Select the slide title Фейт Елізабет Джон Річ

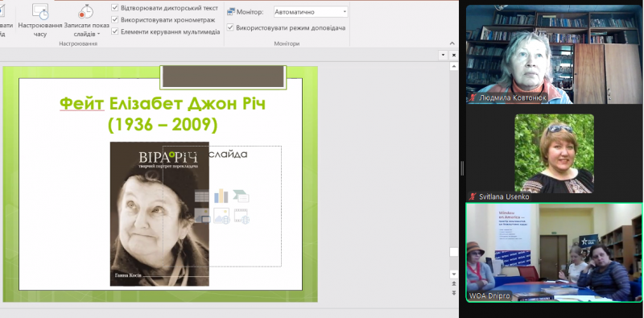tap(163, 104)
